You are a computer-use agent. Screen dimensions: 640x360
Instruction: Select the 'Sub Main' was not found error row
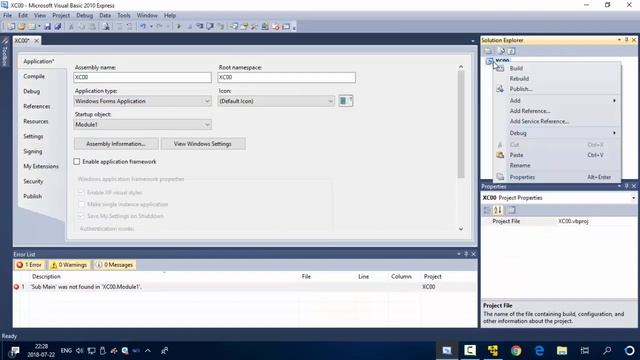245,287
